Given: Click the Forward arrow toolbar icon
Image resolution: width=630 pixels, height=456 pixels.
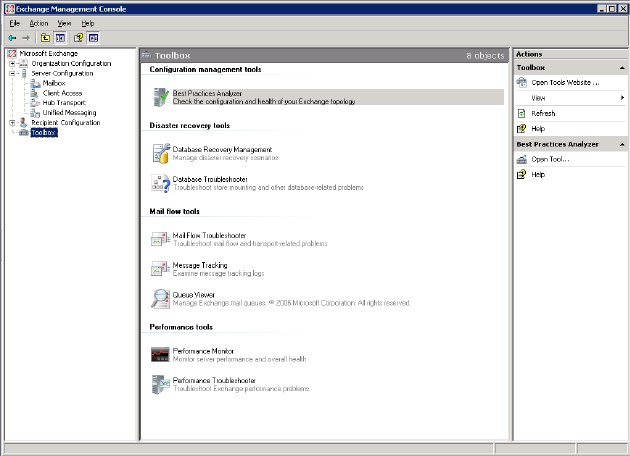Looking at the screenshot, I should (x=26, y=38).
